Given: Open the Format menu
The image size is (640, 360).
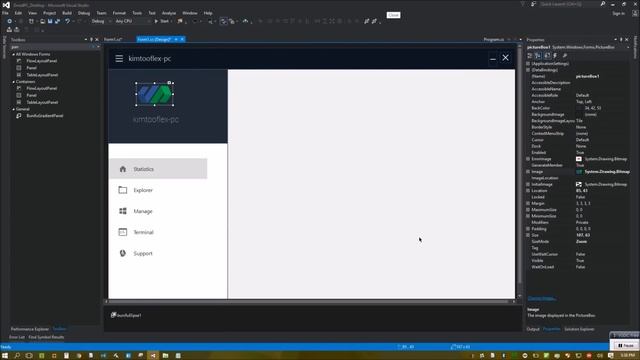Looking at the screenshot, I should pos(119,13).
